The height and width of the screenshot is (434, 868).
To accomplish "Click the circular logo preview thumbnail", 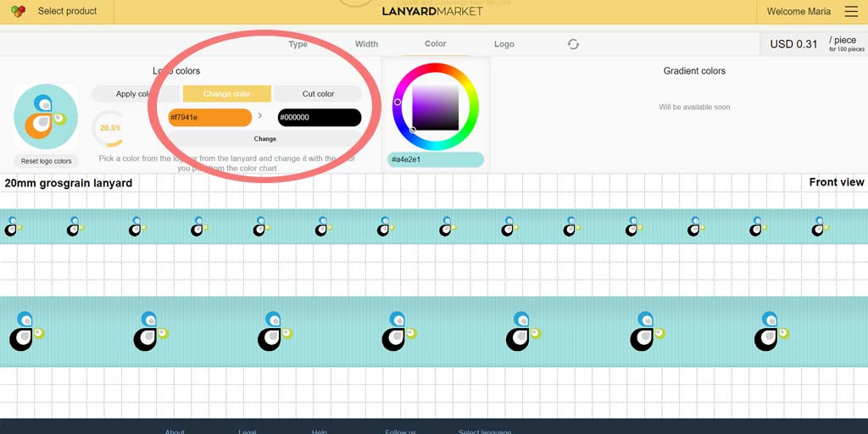I will pos(46,117).
